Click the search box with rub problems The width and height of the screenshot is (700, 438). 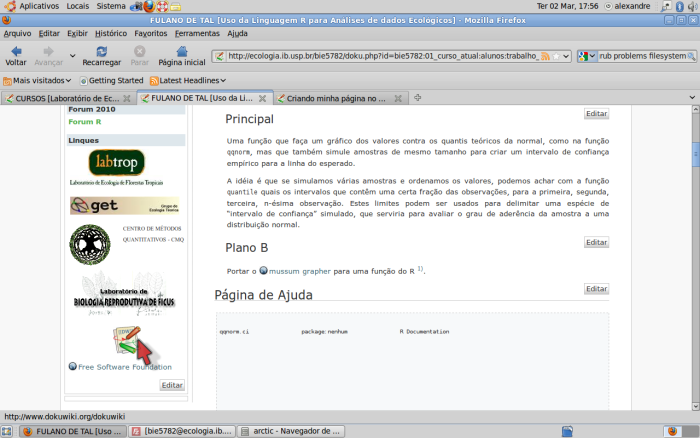pos(645,56)
